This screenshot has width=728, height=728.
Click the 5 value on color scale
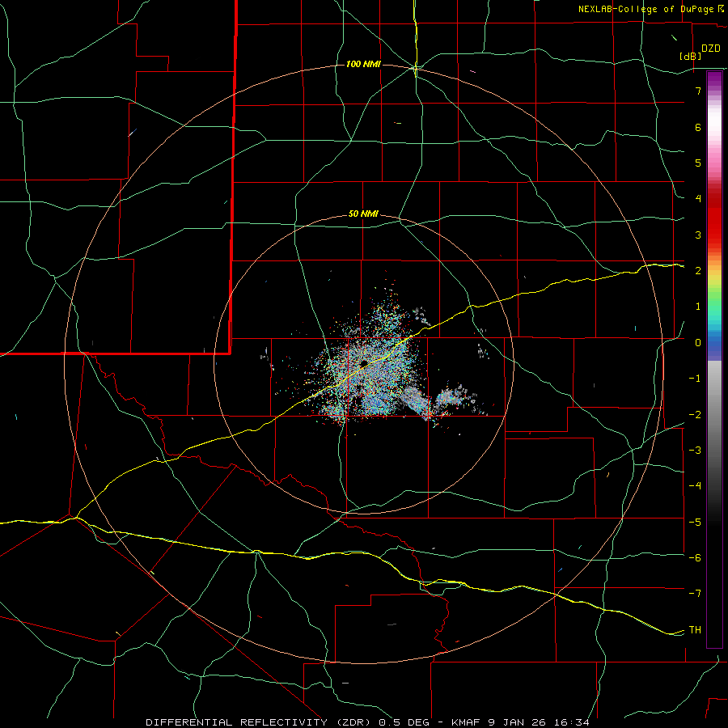(698, 163)
